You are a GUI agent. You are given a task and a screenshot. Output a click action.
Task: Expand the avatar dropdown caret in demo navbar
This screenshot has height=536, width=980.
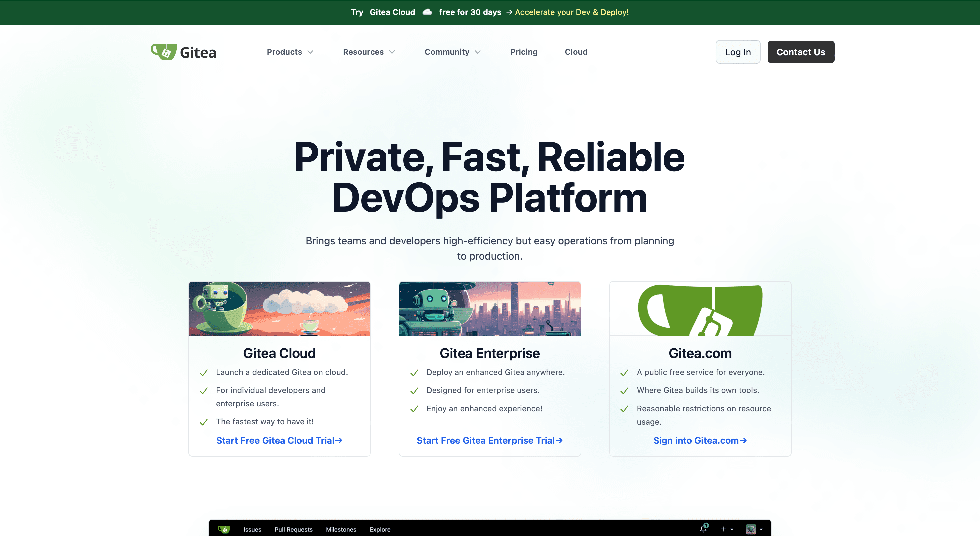click(x=761, y=530)
